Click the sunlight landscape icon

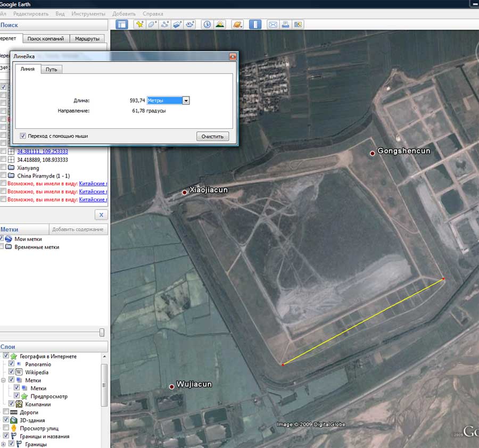219,24
